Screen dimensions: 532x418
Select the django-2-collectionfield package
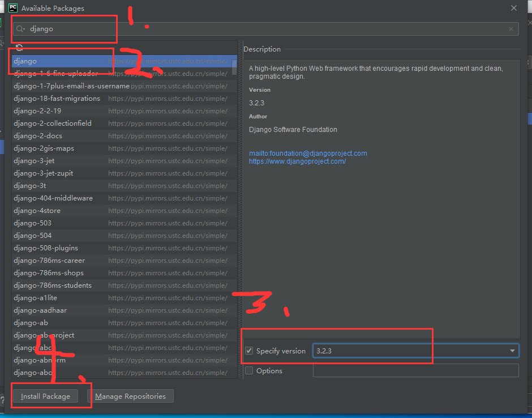click(124, 123)
